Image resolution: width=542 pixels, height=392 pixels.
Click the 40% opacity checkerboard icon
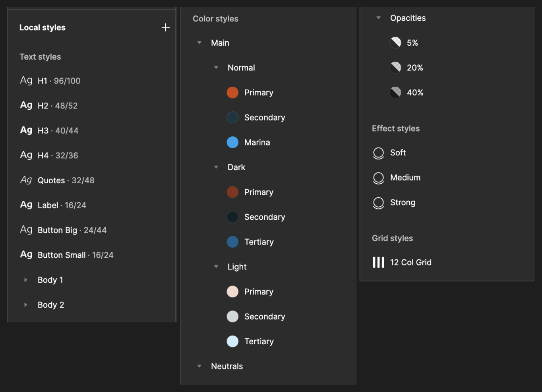coord(395,93)
